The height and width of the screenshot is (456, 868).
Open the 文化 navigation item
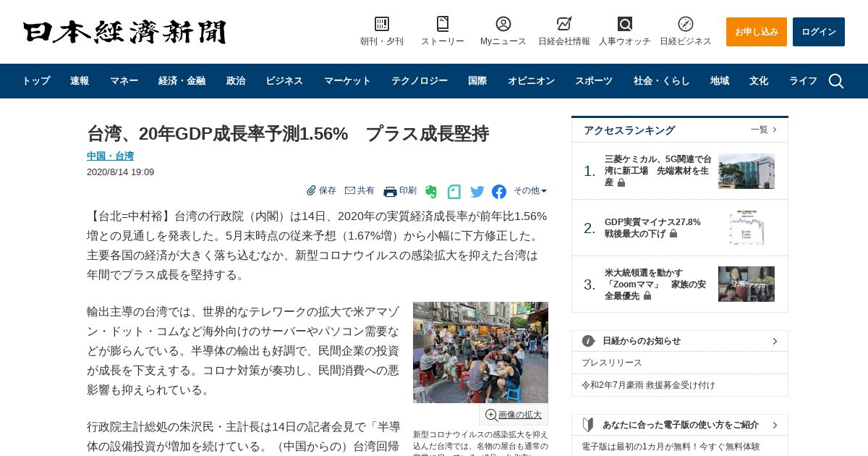pyautogui.click(x=759, y=81)
